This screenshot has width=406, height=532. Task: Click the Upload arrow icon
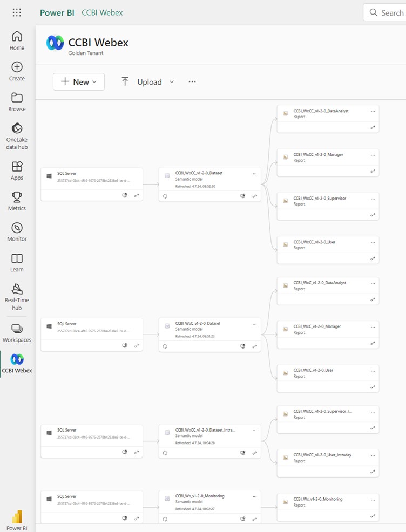click(125, 81)
